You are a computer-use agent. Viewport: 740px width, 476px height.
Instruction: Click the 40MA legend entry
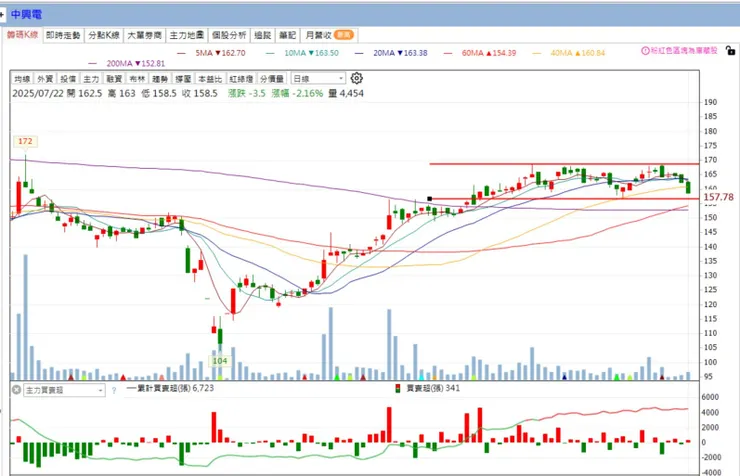point(569,53)
